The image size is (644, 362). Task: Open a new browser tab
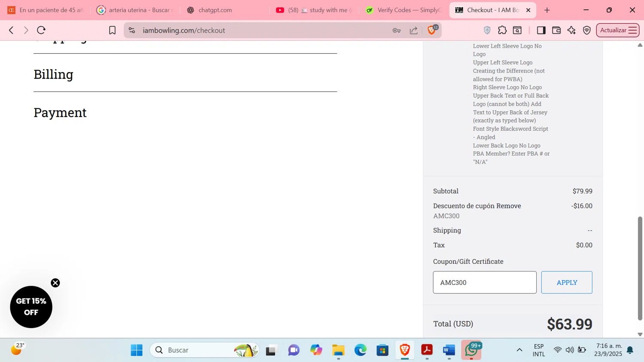point(547,10)
